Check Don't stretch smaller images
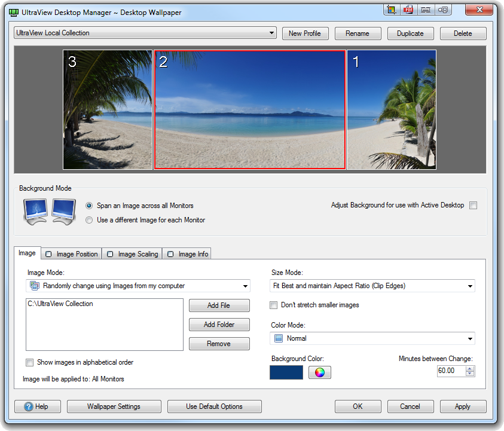 coord(274,305)
